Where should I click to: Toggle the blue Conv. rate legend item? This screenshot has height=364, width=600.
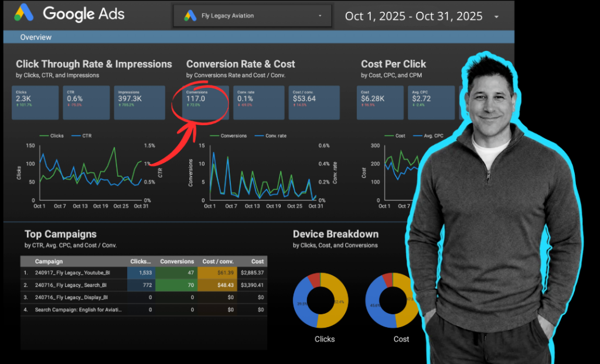click(271, 136)
